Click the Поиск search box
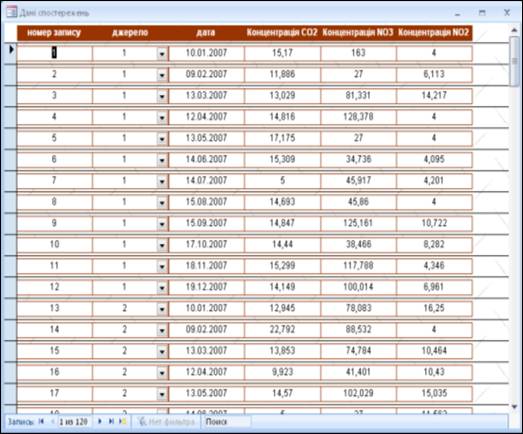 [x=227, y=422]
